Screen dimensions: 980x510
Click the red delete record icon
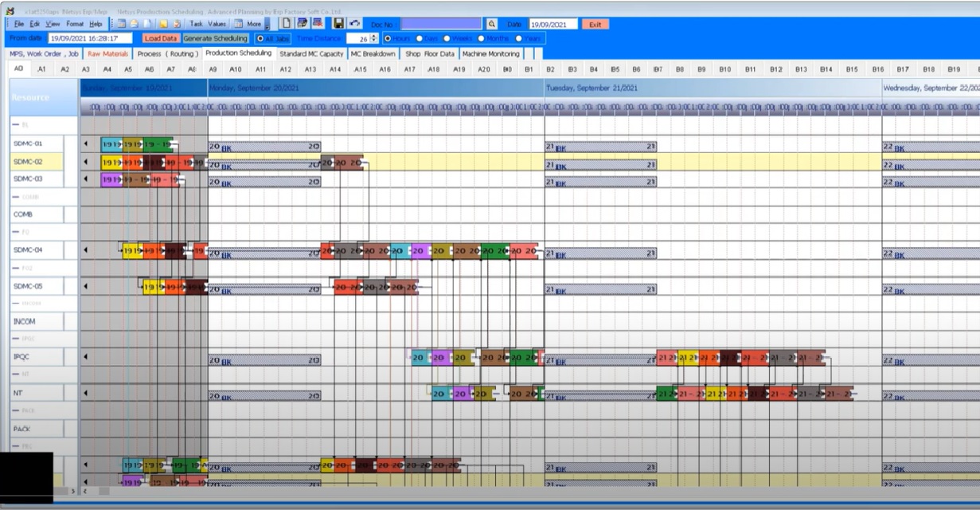pos(316,24)
